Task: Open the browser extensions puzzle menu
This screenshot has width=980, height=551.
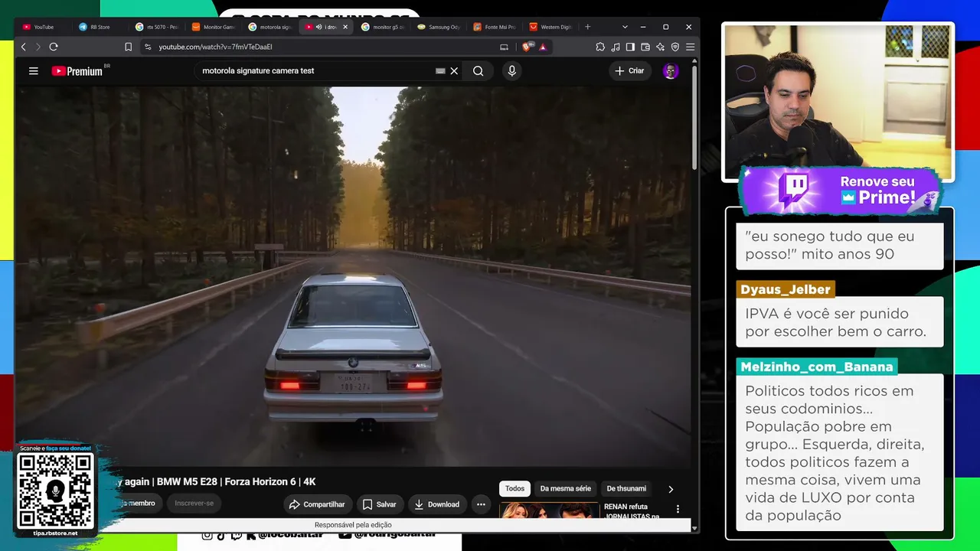Action: 600,47
